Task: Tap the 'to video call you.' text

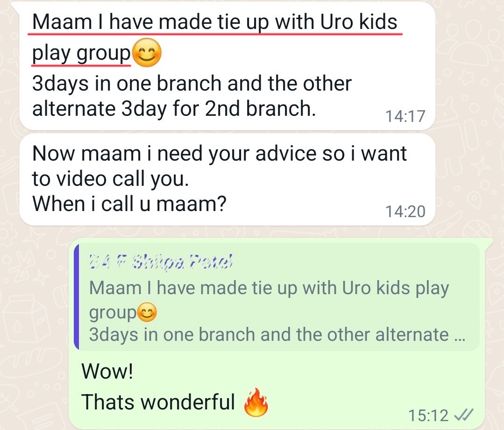Action: pos(110,179)
